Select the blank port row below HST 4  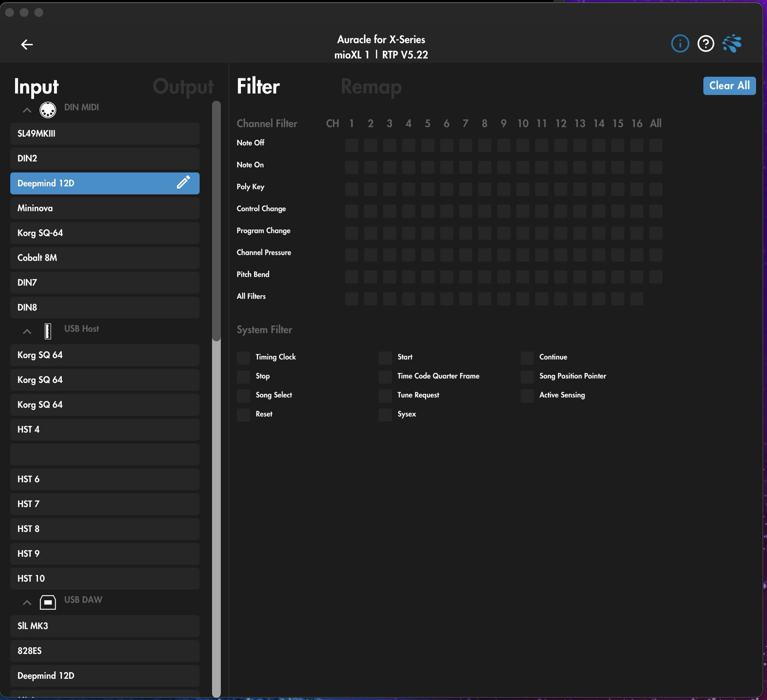tap(105, 454)
